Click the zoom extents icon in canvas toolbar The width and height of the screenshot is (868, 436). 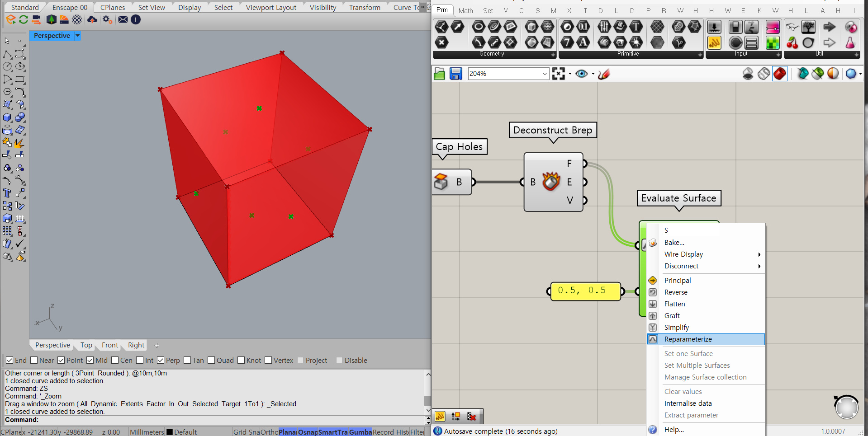click(559, 74)
